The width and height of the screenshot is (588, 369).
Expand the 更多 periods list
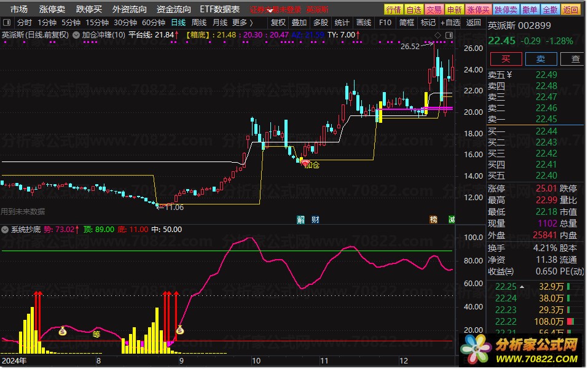pyautogui.click(x=243, y=23)
